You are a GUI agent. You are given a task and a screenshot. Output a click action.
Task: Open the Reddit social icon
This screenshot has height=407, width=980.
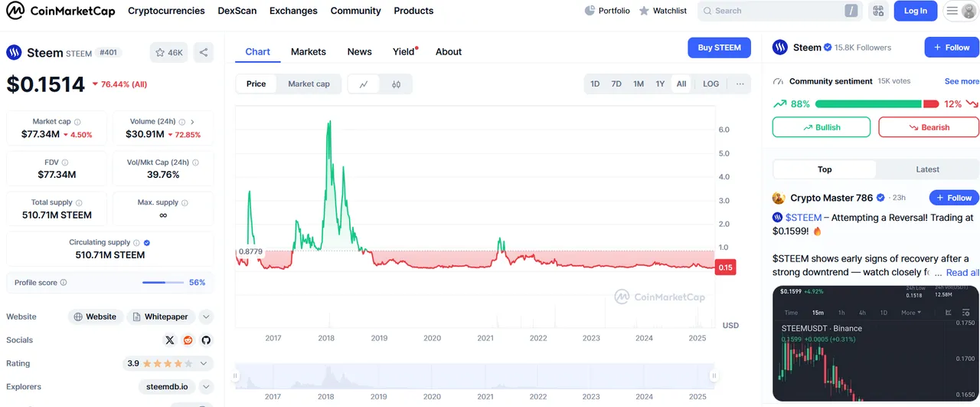pos(188,340)
